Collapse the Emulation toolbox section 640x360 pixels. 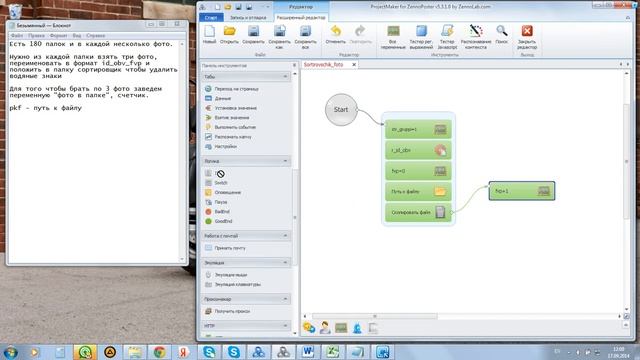[x=285, y=262]
